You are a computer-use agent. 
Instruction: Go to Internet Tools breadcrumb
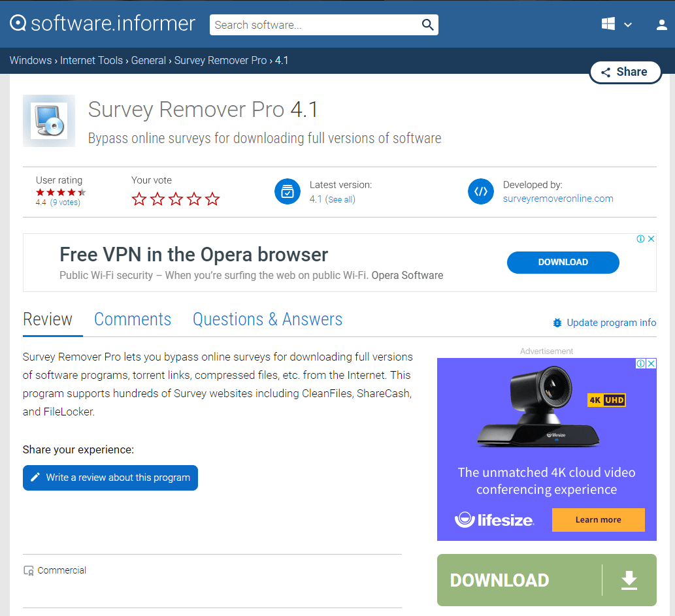pos(91,60)
